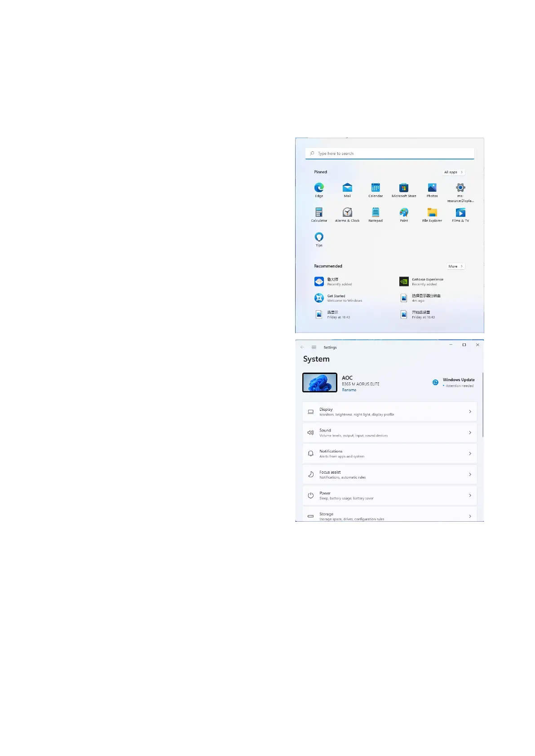Open the Calendar pinned app
Screen dimensions: 535x756
click(376, 188)
